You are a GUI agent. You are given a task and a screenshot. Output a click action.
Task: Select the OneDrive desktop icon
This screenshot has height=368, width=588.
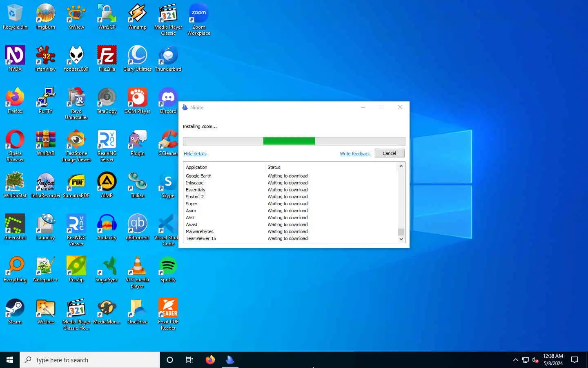[x=137, y=311]
